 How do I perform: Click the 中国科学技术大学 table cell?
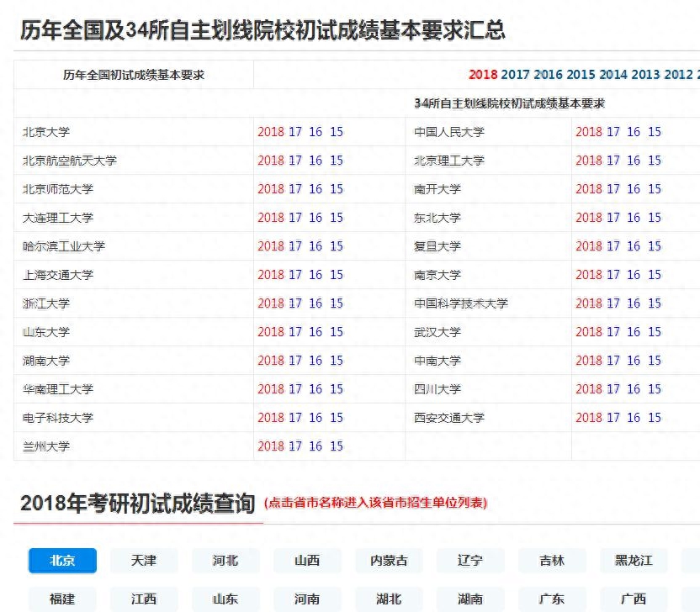pos(488,303)
